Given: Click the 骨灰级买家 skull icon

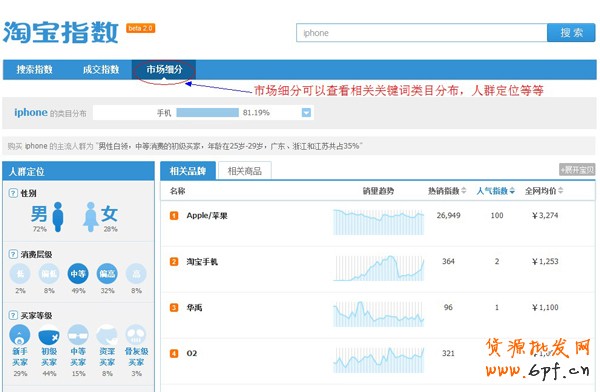Looking at the screenshot, I should tap(136, 335).
